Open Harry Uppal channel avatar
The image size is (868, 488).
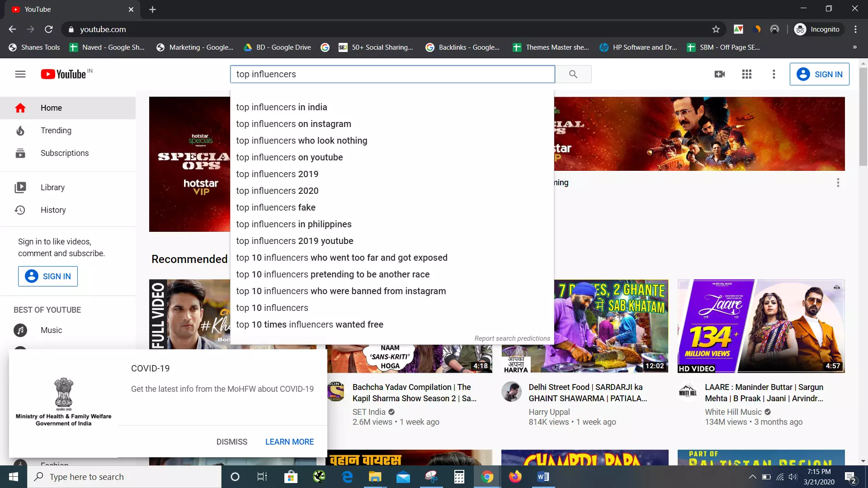pos(511,391)
